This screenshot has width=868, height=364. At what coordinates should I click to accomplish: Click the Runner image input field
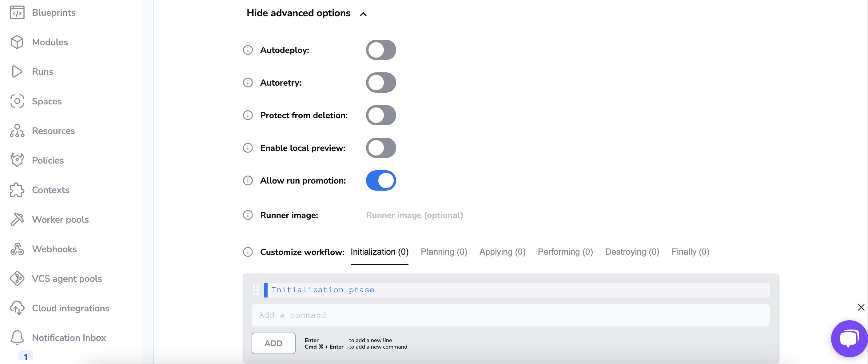pyautogui.click(x=571, y=215)
